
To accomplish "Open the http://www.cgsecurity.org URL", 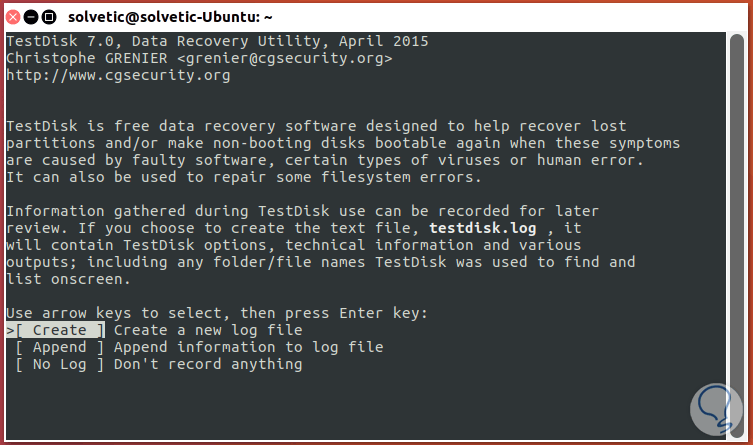I will click(118, 75).
